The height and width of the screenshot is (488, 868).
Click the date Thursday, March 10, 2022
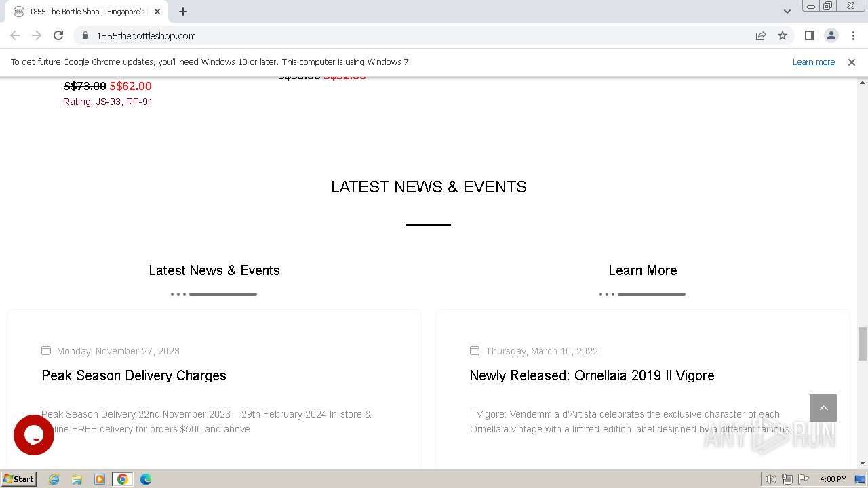[542, 351]
